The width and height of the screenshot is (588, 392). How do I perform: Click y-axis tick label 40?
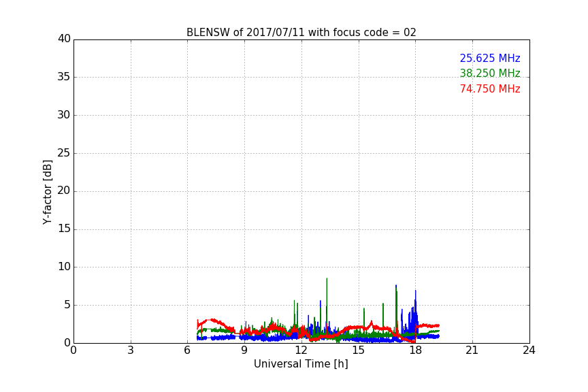click(x=64, y=39)
